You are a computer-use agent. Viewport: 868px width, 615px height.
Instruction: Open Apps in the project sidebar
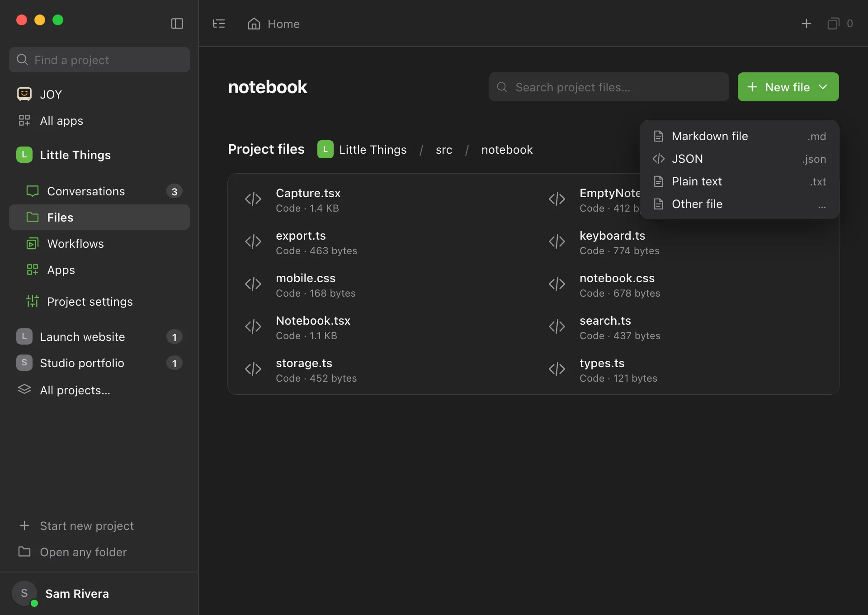pyautogui.click(x=99, y=270)
